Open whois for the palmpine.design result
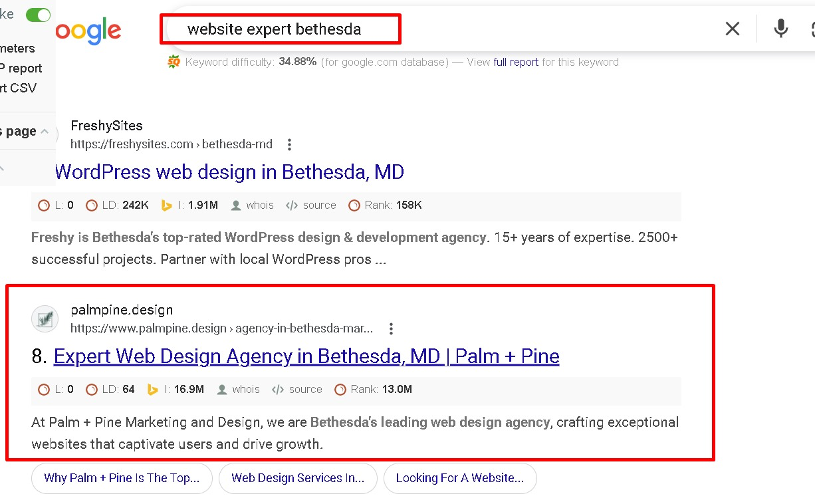Viewport: 815px width, 504px height. 238,390
